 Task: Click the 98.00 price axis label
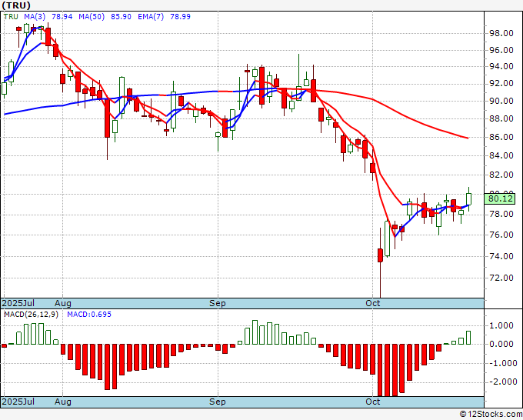(x=501, y=33)
